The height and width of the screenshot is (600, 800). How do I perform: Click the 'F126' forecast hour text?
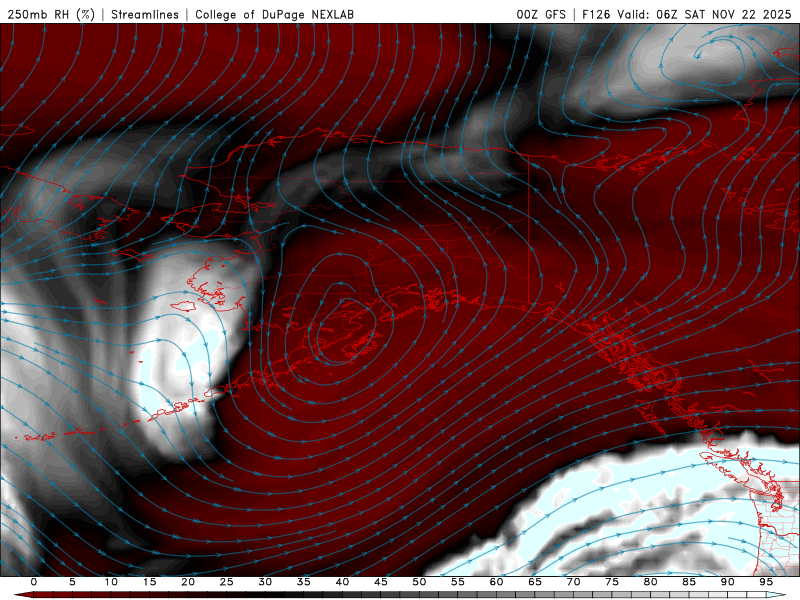pos(596,14)
